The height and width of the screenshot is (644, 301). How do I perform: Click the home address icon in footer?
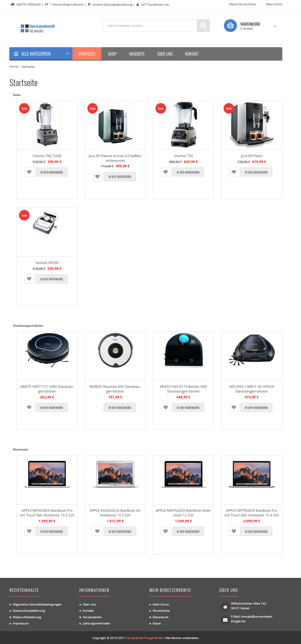[225, 607]
